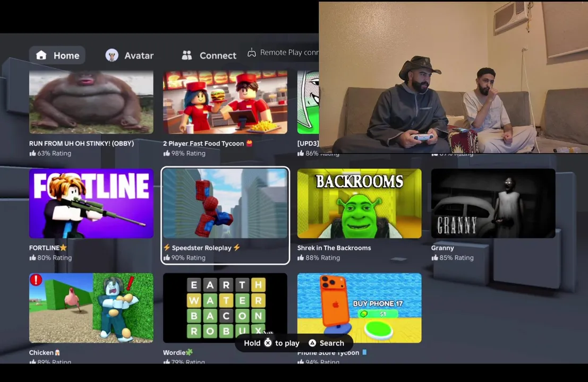Switch to the Avatar tab

[130, 55]
